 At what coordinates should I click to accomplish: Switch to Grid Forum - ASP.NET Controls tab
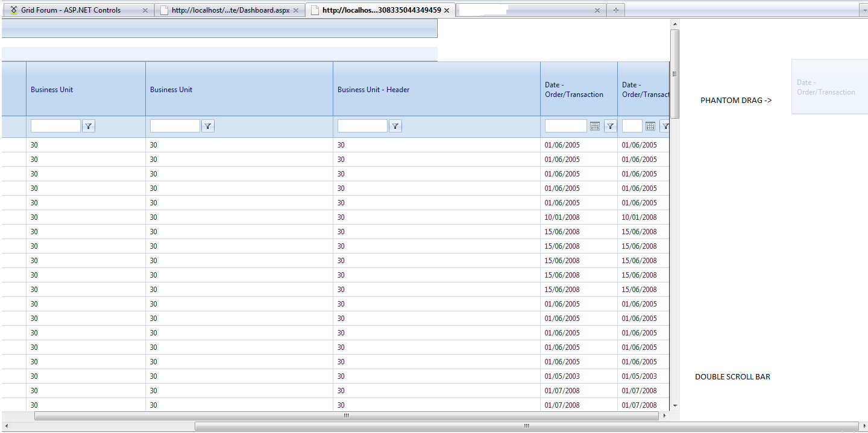pyautogui.click(x=71, y=10)
